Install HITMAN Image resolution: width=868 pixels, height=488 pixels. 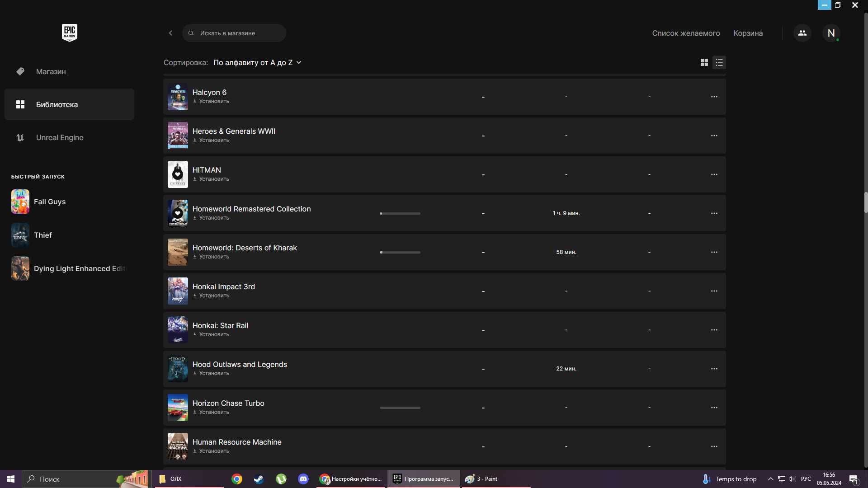[x=211, y=179]
